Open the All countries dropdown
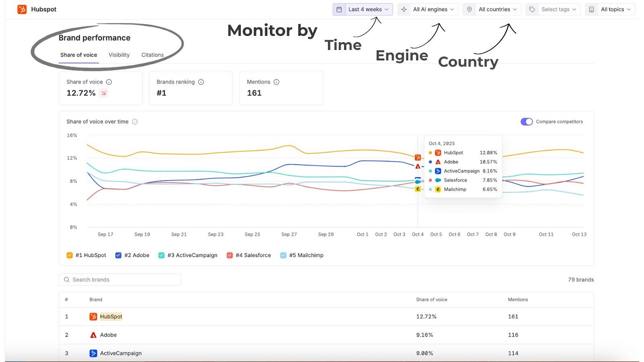The width and height of the screenshot is (644, 362). point(492,9)
